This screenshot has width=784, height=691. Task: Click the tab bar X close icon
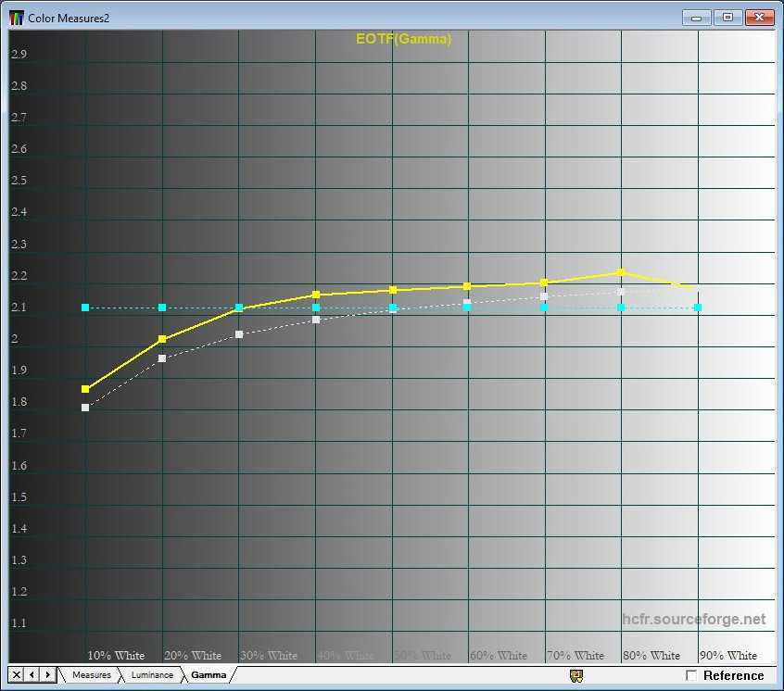coord(17,674)
